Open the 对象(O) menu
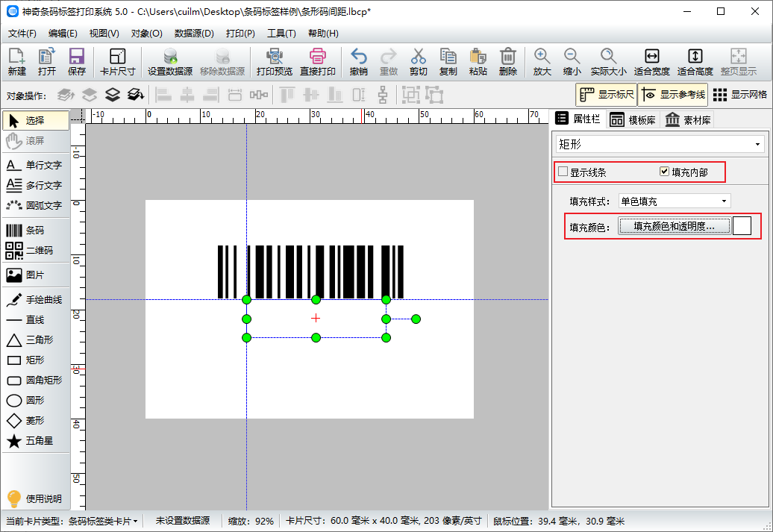Screen dimensions: 773x532 146,34
